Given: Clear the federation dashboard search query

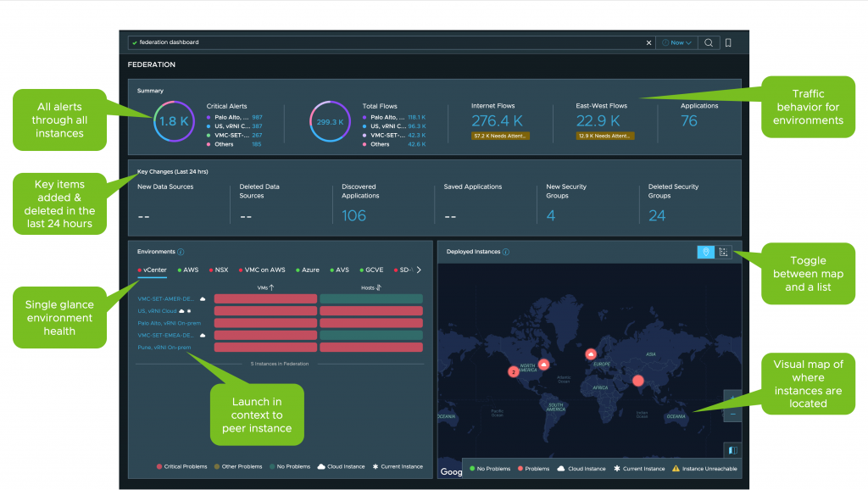Looking at the screenshot, I should pos(649,42).
